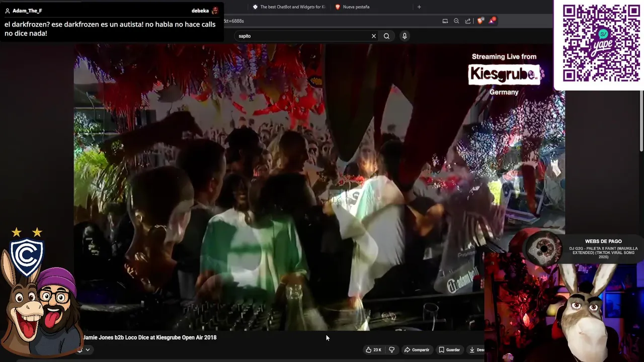Save the video using 'Guardar'
644x362 pixels.
(x=449, y=350)
